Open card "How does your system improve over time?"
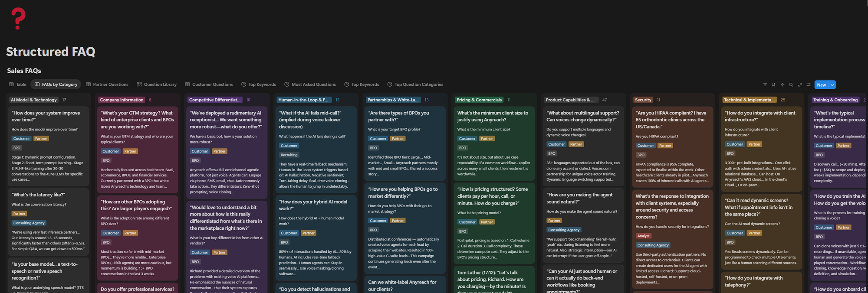 click(48, 146)
